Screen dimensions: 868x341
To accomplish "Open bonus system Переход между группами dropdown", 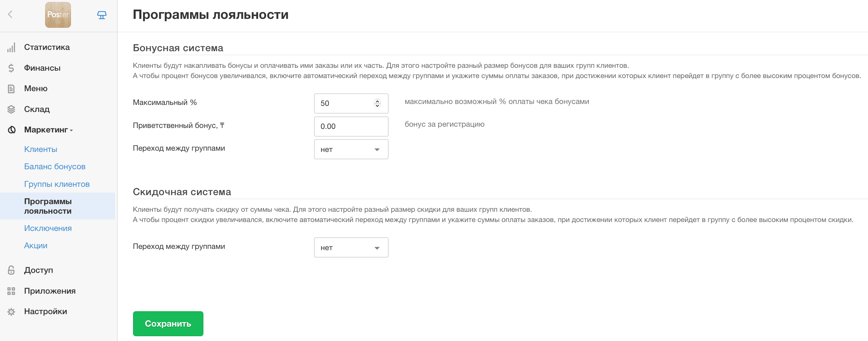I will 351,149.
